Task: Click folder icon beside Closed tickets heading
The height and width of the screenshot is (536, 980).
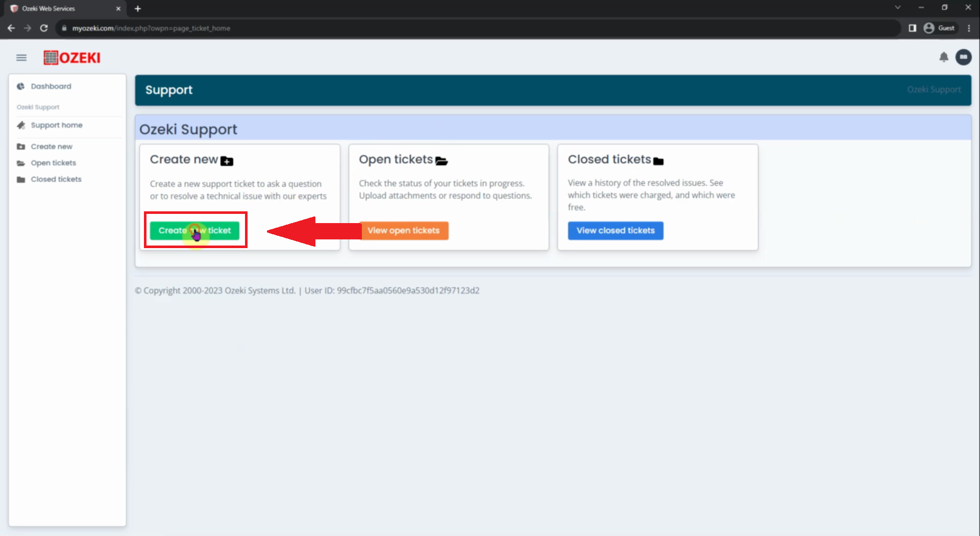Action: click(658, 161)
